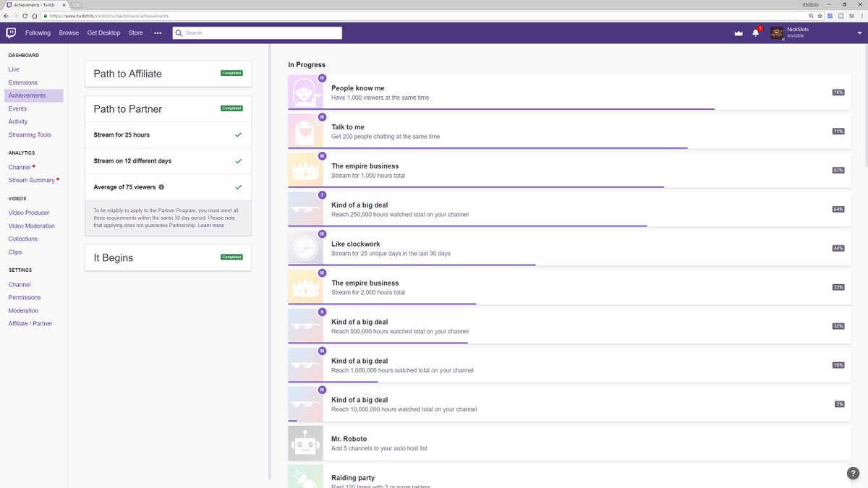The height and width of the screenshot is (488, 868).
Task: Open Store in the top navigation
Action: [136, 33]
